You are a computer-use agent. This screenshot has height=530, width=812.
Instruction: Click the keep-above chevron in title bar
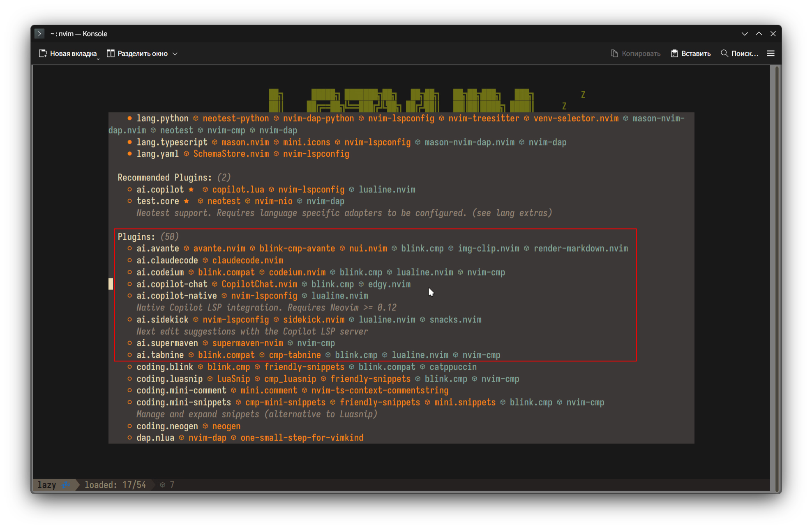(x=759, y=34)
